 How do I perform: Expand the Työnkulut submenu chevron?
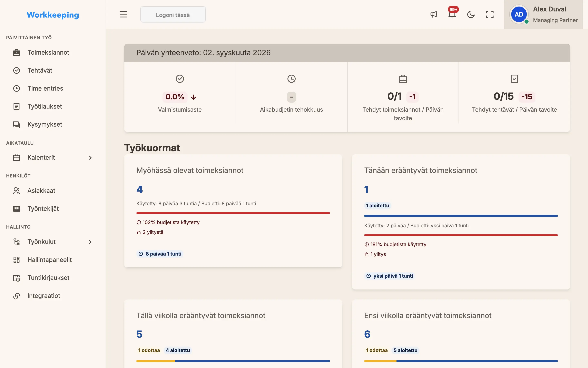pos(90,242)
